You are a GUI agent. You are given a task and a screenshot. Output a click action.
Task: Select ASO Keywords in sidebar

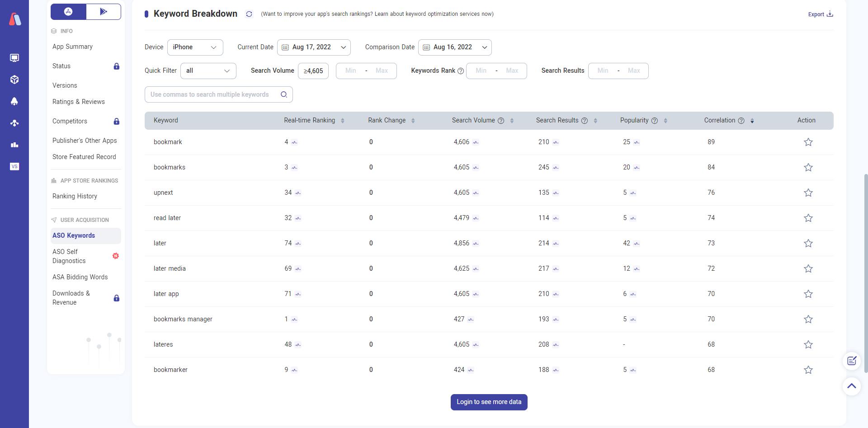point(85,235)
